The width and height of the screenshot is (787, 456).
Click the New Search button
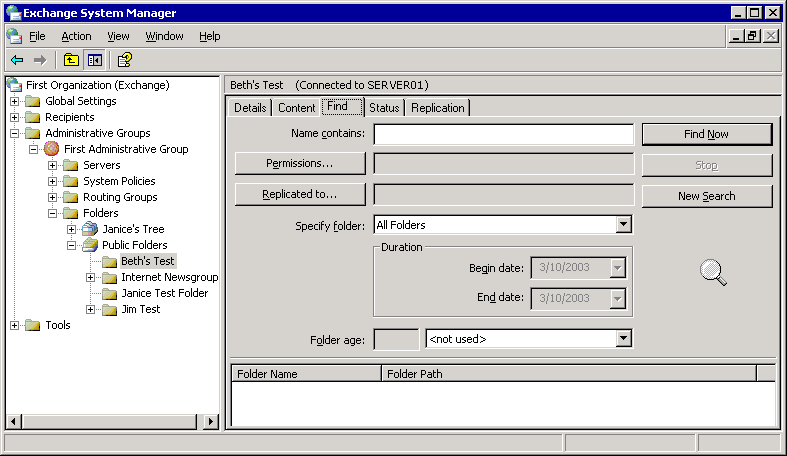(707, 196)
